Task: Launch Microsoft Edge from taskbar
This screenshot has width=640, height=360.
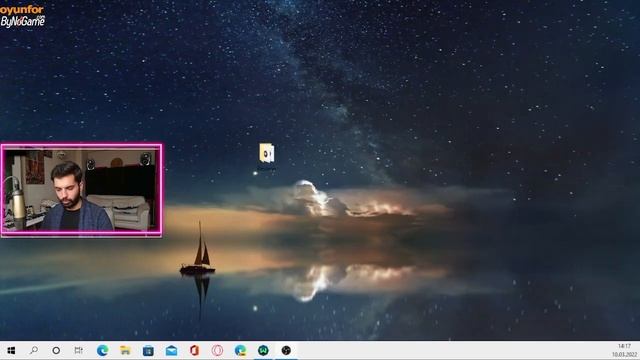Action: [x=102, y=350]
